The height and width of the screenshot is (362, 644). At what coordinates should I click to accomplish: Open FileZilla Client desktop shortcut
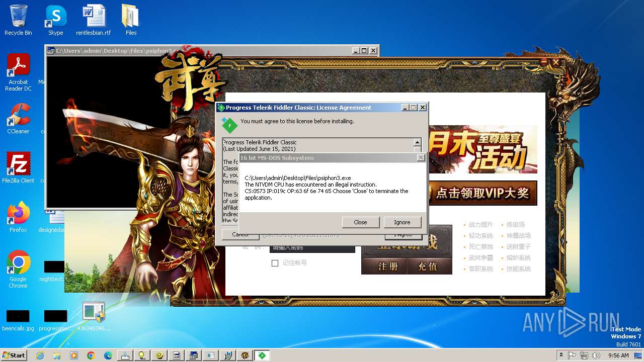click(18, 167)
